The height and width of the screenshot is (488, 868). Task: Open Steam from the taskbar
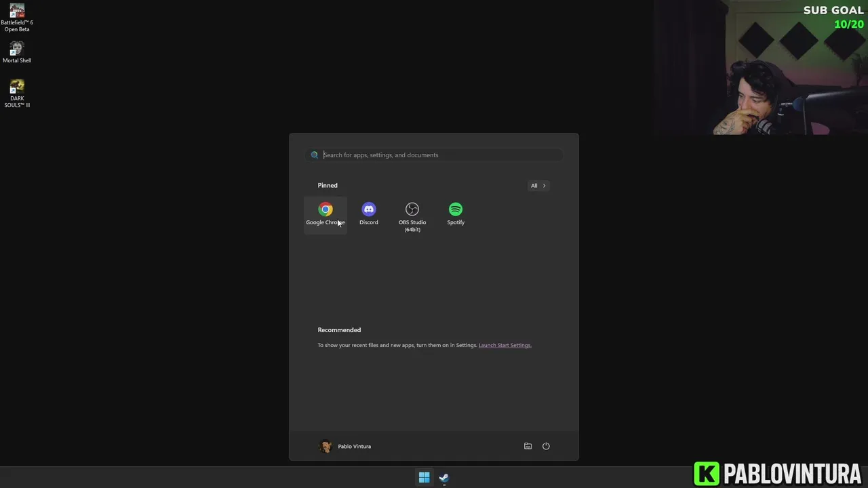444,478
